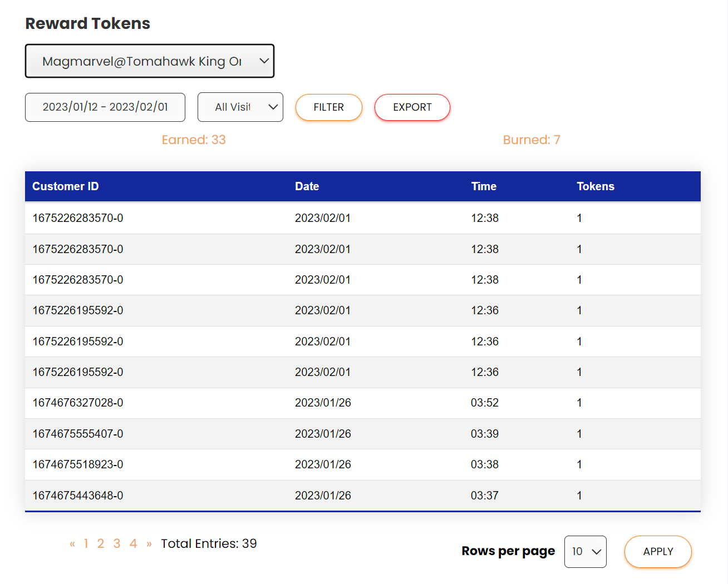Select the row for customer 1674676327028-0
The width and height of the screenshot is (728, 584).
pos(78,403)
